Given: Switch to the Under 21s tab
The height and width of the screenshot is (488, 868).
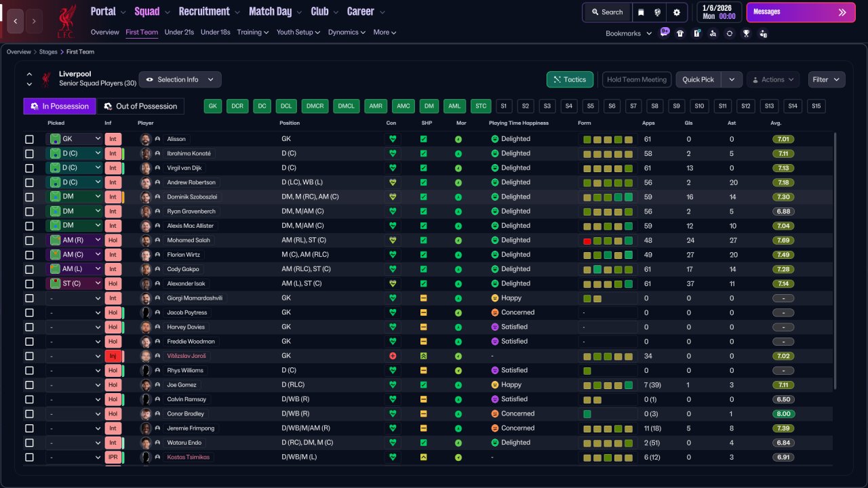Looking at the screenshot, I should coord(179,32).
